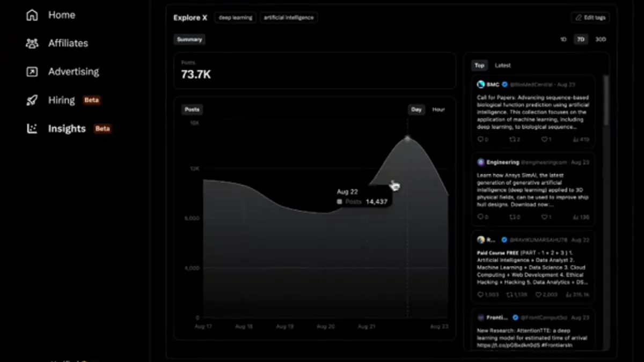This screenshot has height=362, width=644.
Task: Click the Insights chart icon
Action: (32, 129)
